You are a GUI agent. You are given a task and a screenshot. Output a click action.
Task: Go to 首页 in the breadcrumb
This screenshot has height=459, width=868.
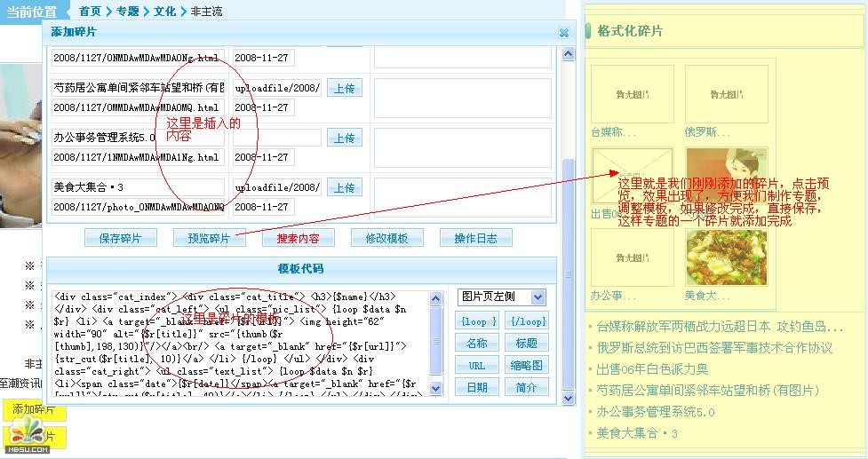pos(89,12)
